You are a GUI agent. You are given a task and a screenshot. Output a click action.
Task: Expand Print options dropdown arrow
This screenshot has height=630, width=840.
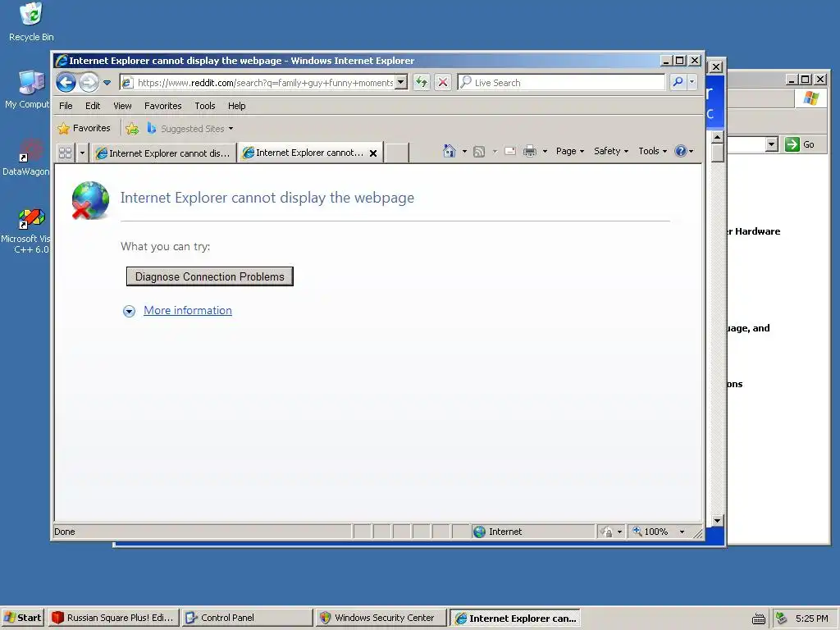[x=545, y=152]
